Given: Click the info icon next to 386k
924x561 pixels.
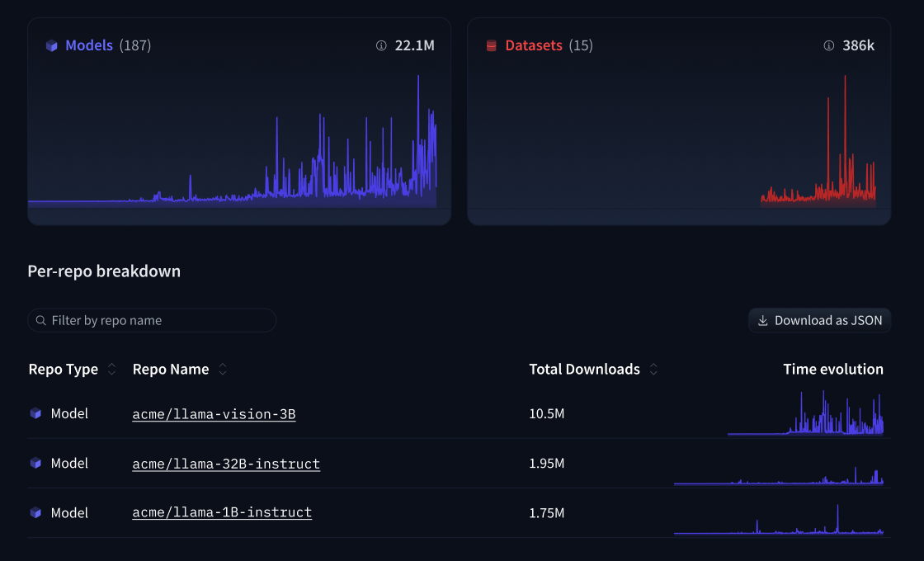Looking at the screenshot, I should [x=827, y=46].
